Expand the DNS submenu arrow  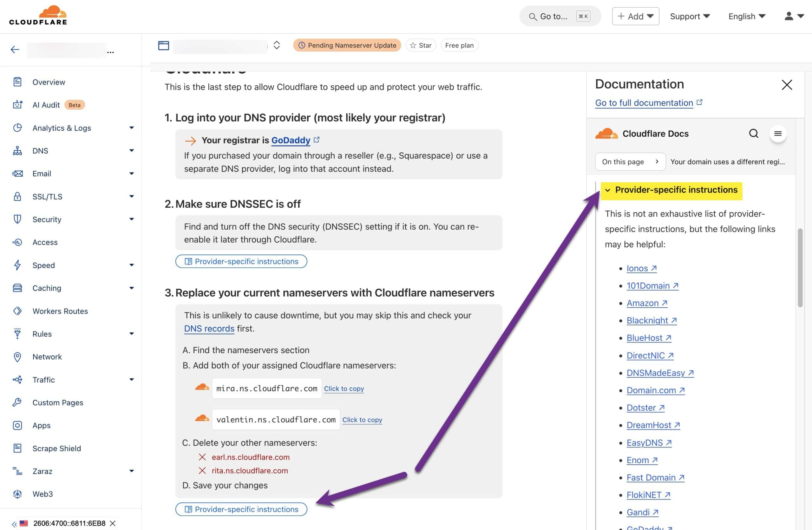132,151
